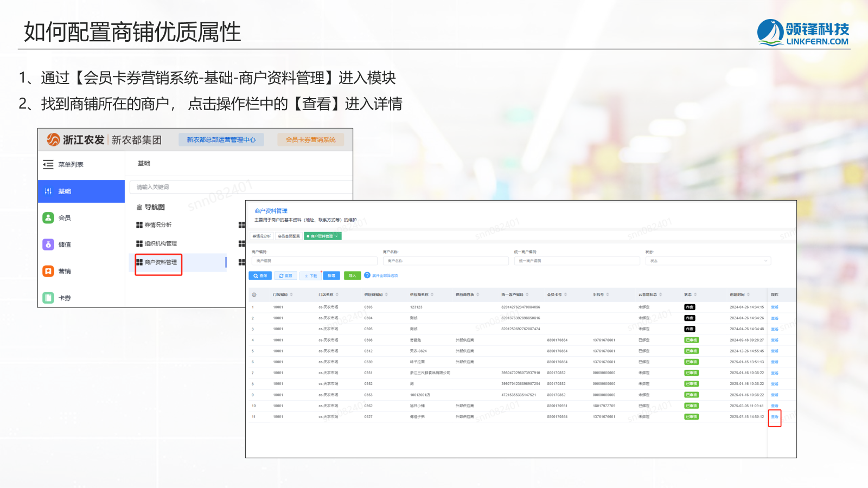The height and width of the screenshot is (488, 868).
Task: Switch to the 会员卡券营销系统 header tab
Action: (x=310, y=140)
